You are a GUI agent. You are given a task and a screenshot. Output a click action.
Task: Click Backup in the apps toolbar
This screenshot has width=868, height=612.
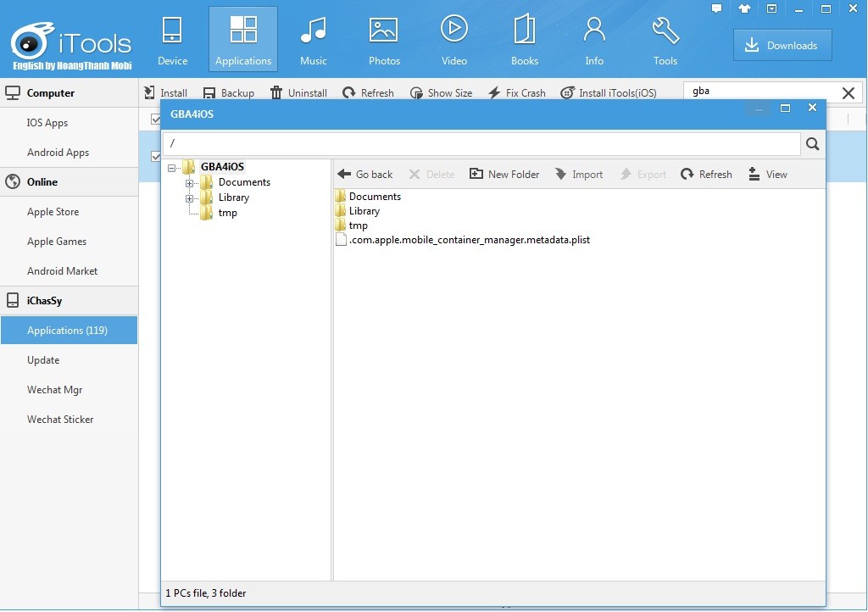coord(228,93)
